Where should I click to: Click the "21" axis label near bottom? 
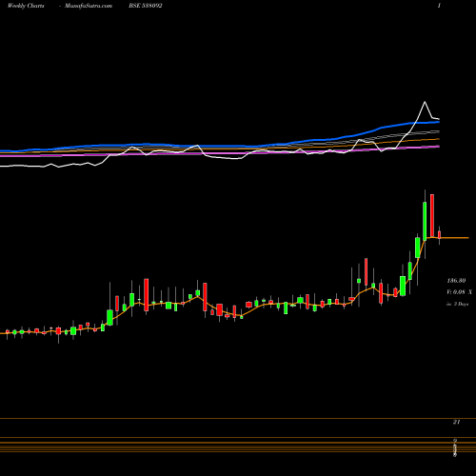click(456, 422)
